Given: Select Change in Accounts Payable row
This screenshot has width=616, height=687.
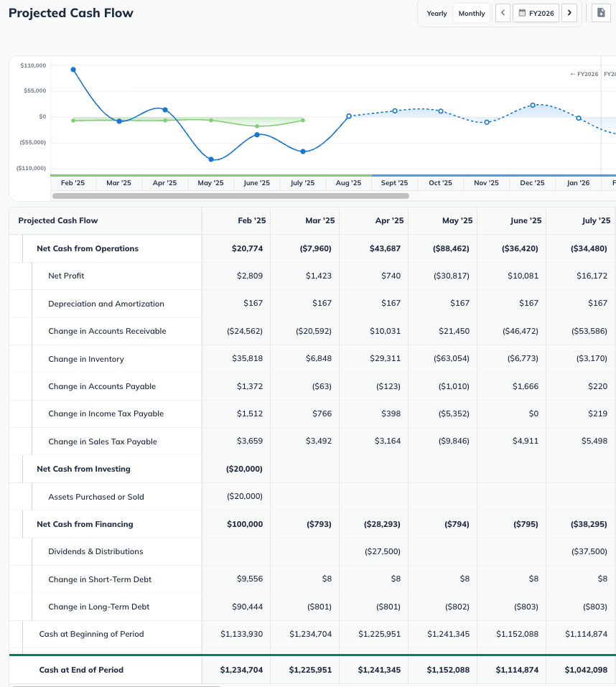Looking at the screenshot, I should click(102, 386).
